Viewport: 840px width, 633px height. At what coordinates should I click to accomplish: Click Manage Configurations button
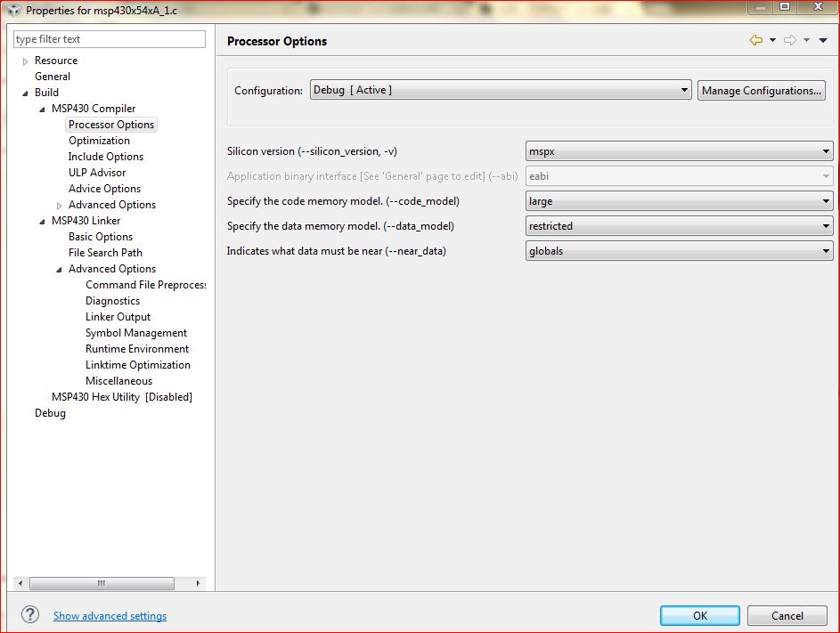[x=762, y=91]
